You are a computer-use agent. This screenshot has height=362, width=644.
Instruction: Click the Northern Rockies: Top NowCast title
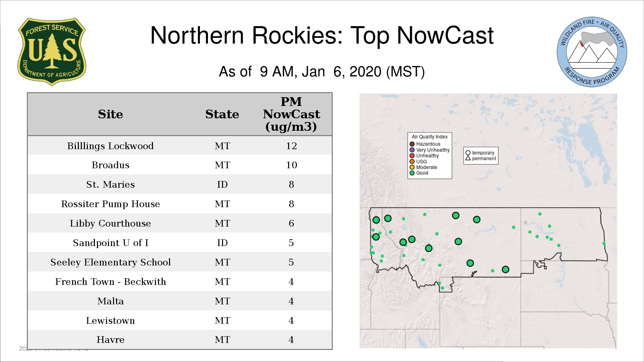pyautogui.click(x=322, y=36)
